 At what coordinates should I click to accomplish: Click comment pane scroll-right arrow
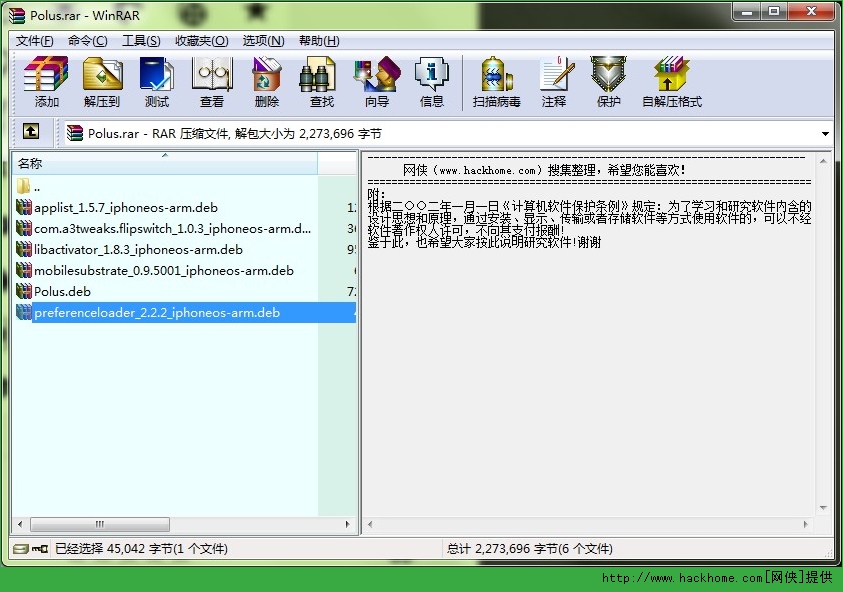click(805, 524)
